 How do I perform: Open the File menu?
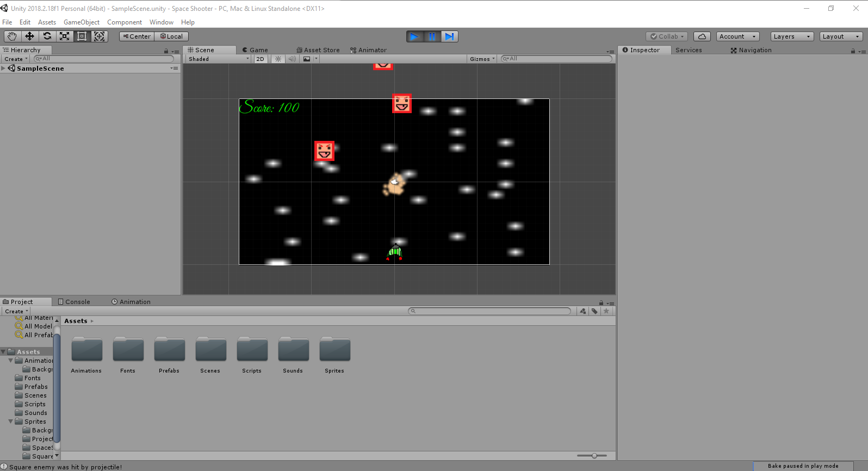click(7, 22)
